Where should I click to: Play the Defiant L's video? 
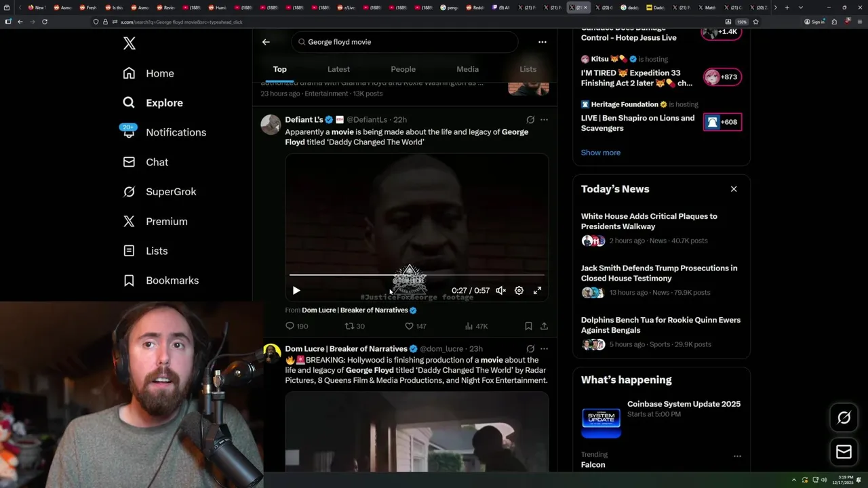(296, 291)
